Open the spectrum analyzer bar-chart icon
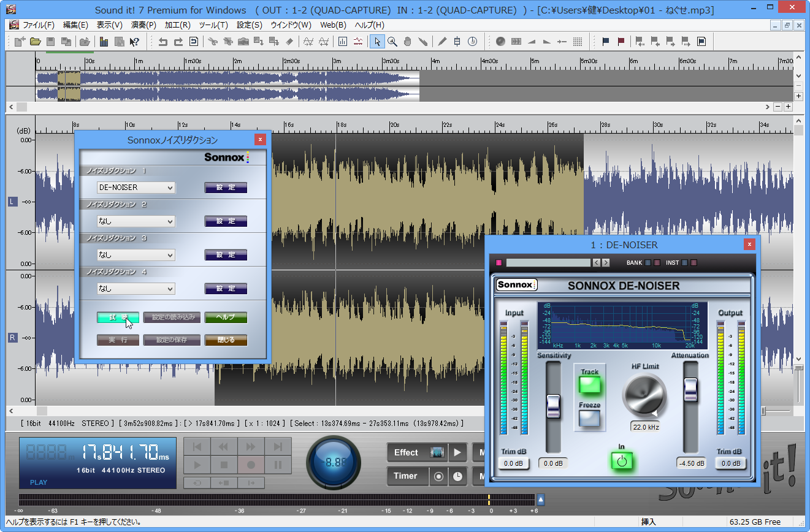The image size is (810, 532). coord(342,42)
